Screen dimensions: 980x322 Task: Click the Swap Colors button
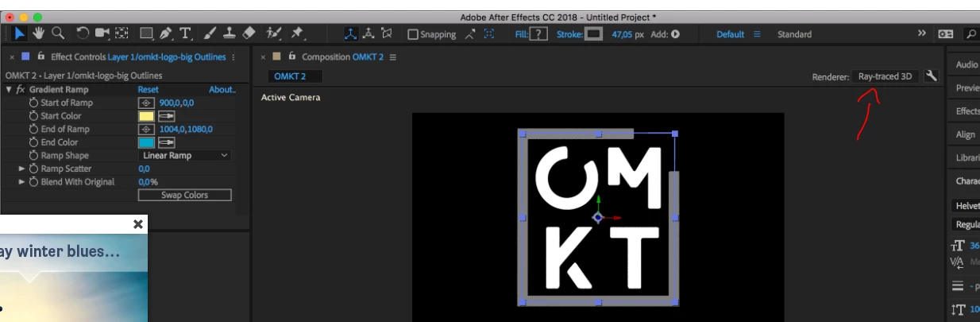[185, 195]
